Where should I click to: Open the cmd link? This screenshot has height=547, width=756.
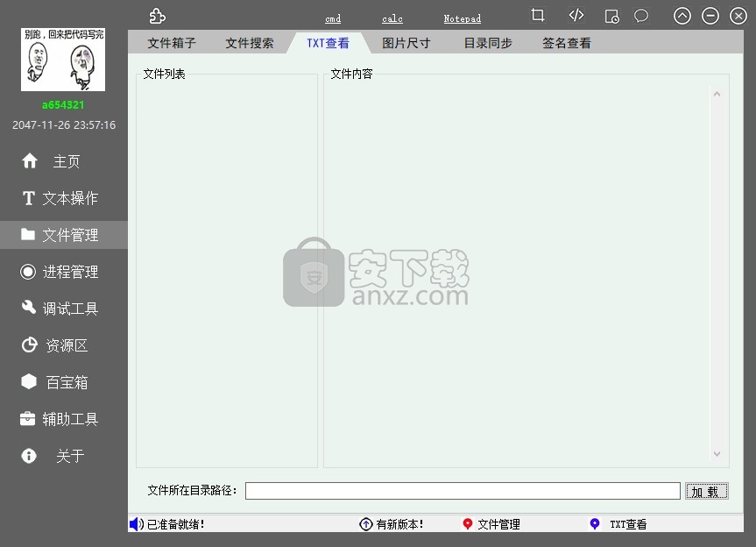(x=333, y=18)
